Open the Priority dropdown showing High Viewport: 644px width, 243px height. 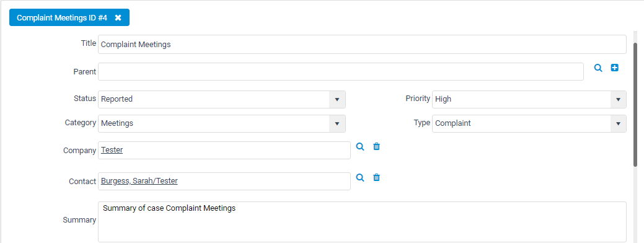[529, 99]
